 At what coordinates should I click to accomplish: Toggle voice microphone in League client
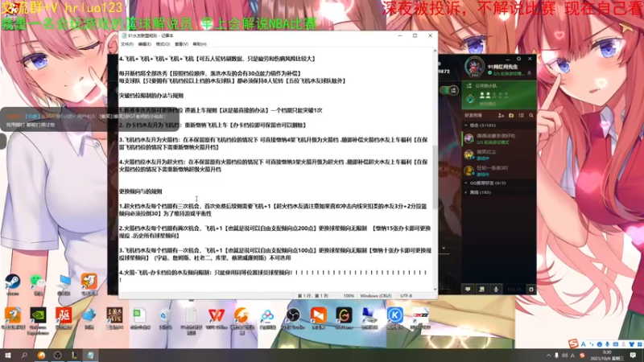pos(496,290)
